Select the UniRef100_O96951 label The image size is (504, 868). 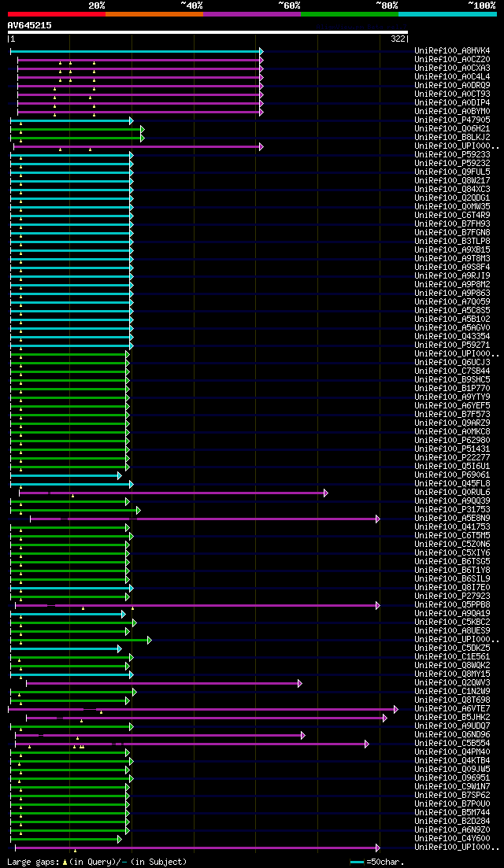pos(452,778)
